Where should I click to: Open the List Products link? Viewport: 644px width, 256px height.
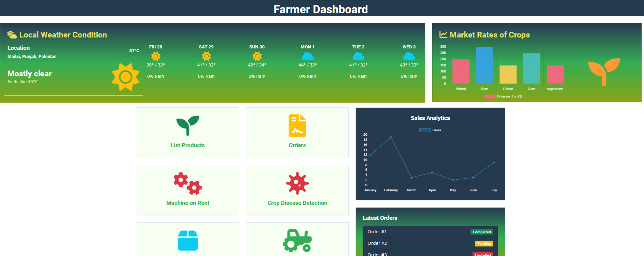(187, 145)
